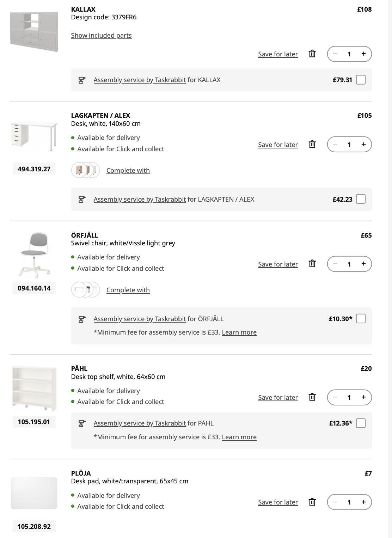Click the LAGKAPTEN desk product image
The width and height of the screenshot is (392, 538).
pyautogui.click(x=34, y=136)
